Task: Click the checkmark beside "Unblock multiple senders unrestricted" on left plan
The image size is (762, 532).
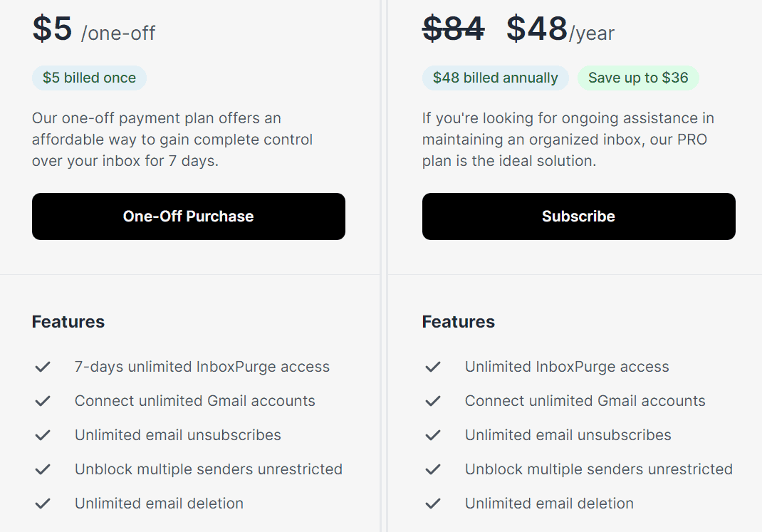Action: [x=42, y=469]
